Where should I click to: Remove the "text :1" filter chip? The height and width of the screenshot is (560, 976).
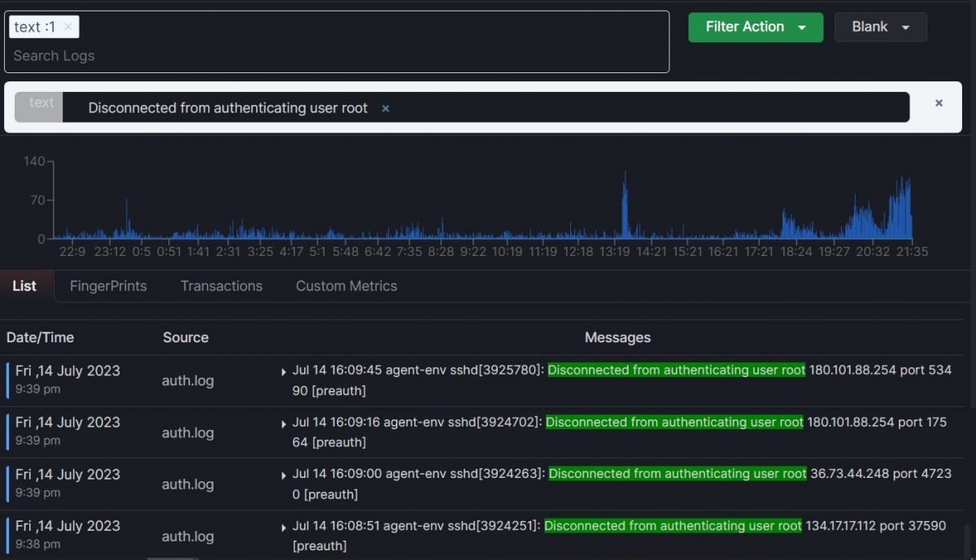[x=68, y=26]
